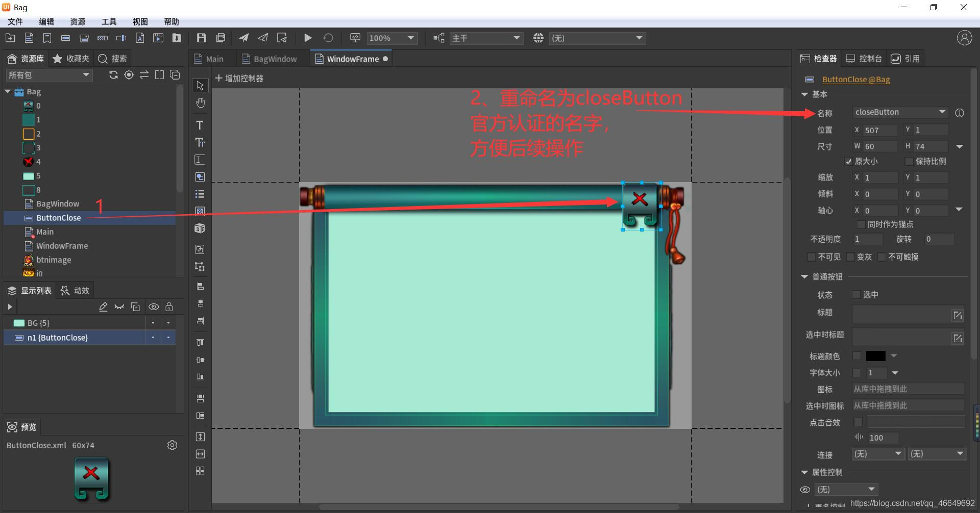
Task: Open the 主干 branch dropdown
Action: coord(486,38)
